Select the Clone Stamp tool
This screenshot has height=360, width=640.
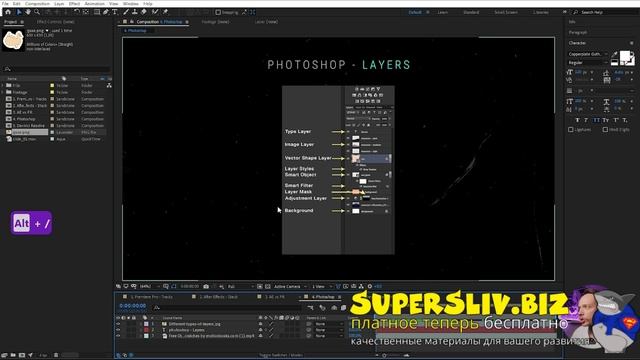point(135,12)
